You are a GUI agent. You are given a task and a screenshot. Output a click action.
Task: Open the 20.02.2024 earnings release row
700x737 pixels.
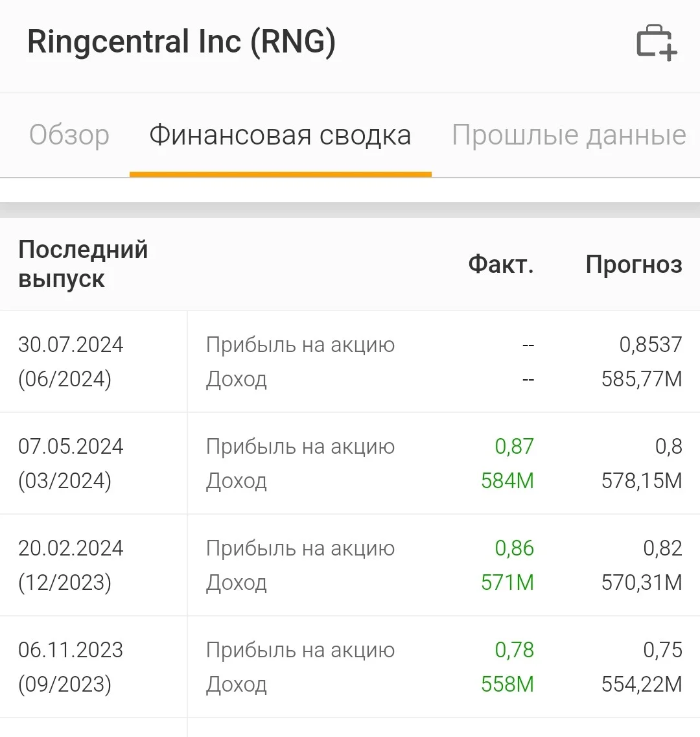pyautogui.click(x=350, y=565)
